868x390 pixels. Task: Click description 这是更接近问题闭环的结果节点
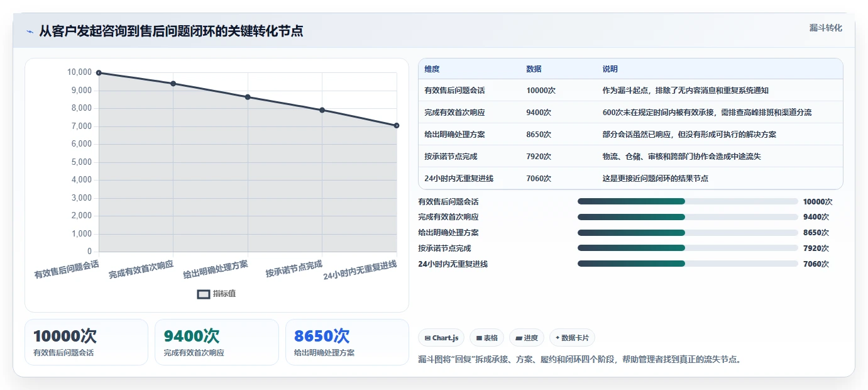[655, 179]
